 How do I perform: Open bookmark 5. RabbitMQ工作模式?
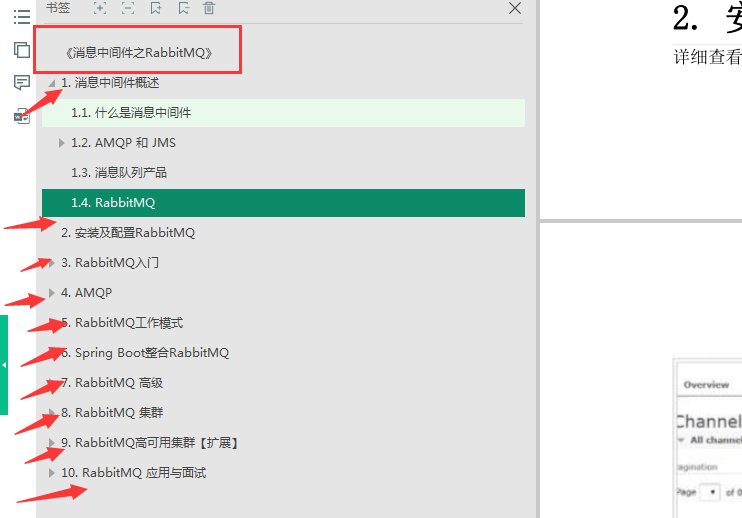(122, 323)
